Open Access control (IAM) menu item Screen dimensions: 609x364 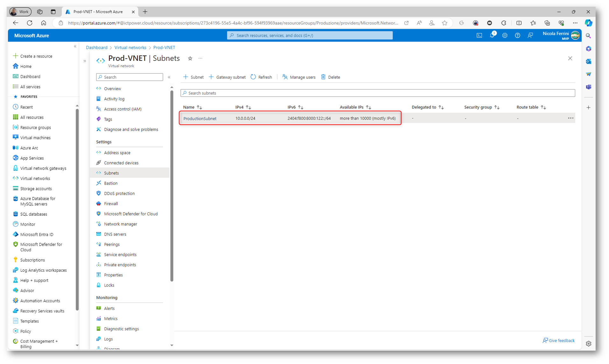tap(123, 109)
